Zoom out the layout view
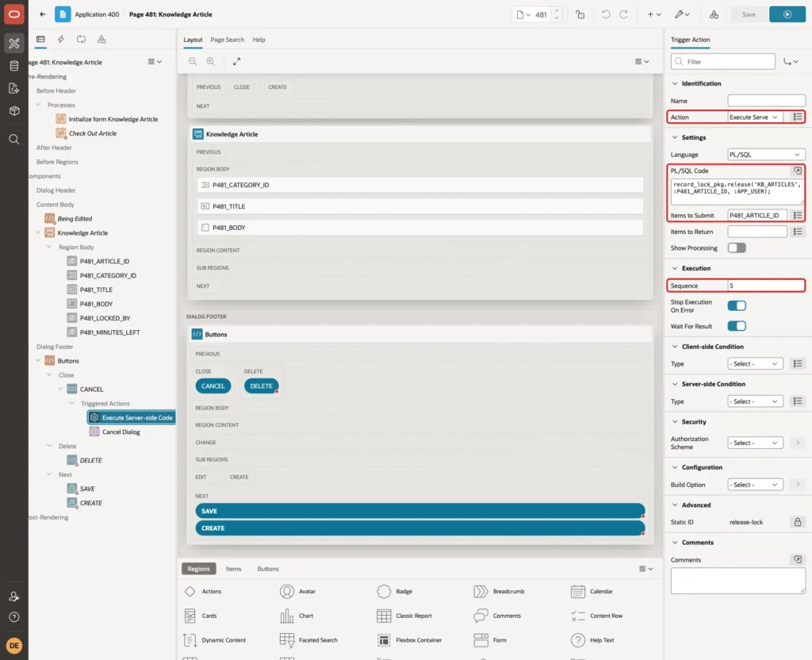This screenshot has width=812, height=660. tap(193, 61)
